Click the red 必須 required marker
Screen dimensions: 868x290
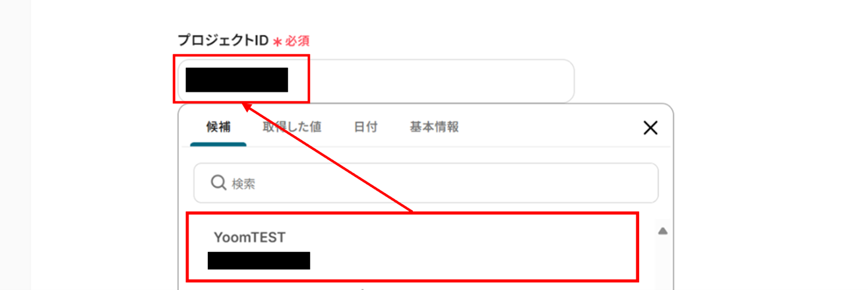297,41
